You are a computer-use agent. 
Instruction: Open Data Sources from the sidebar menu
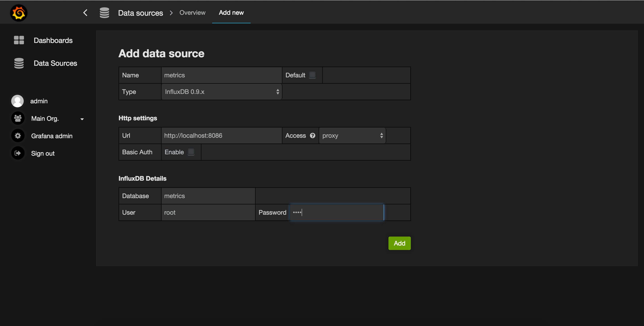[55, 63]
